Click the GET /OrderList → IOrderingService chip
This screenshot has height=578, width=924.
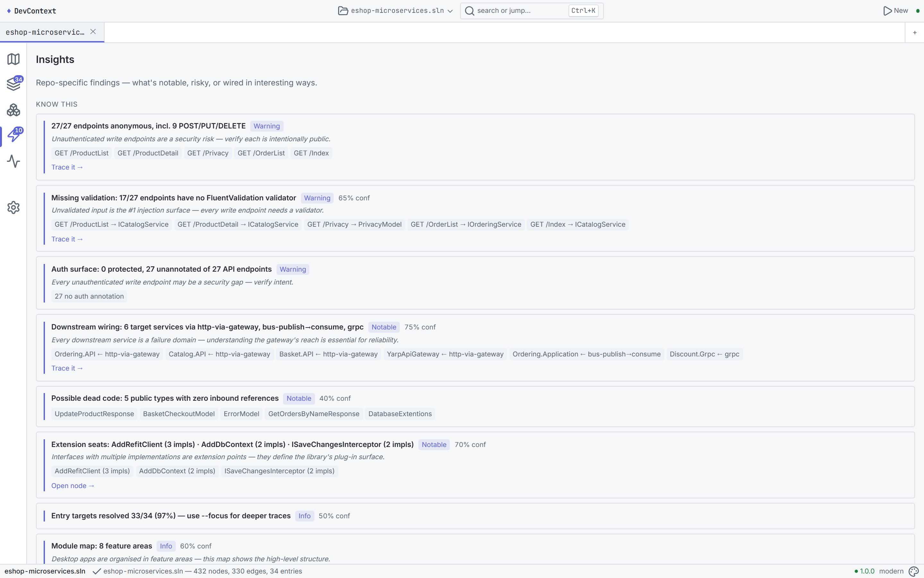coord(466,224)
